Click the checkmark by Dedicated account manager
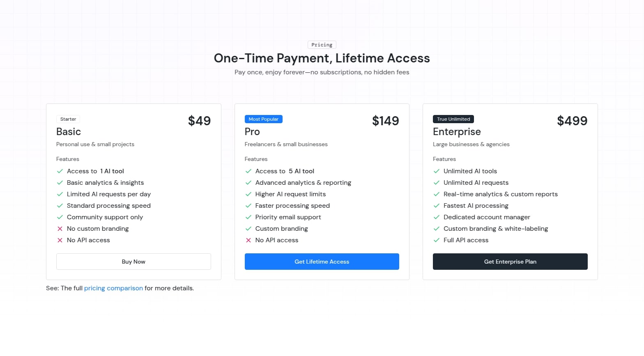The width and height of the screenshot is (644, 356). tap(437, 217)
